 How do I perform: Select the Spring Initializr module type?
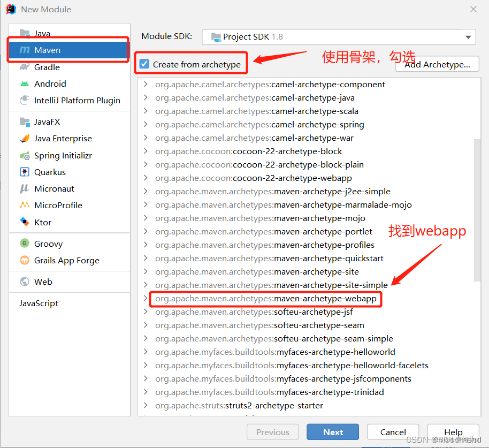[69, 155]
